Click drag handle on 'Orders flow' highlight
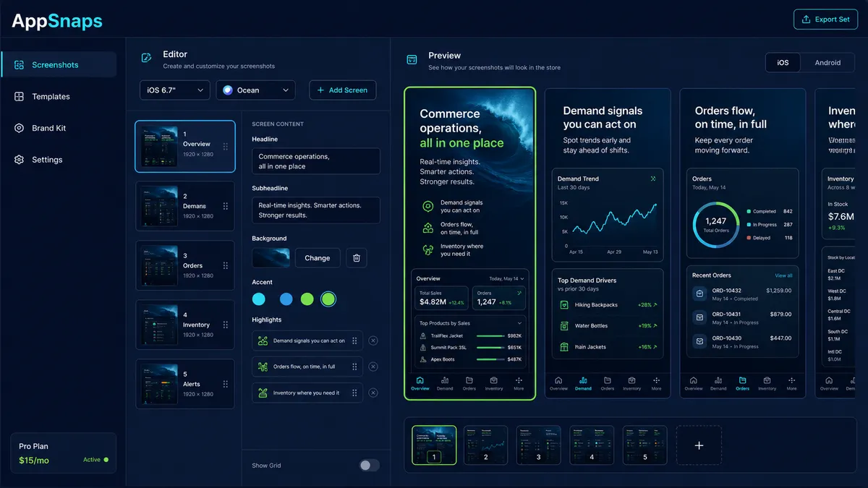The width and height of the screenshot is (868, 488). [354, 367]
